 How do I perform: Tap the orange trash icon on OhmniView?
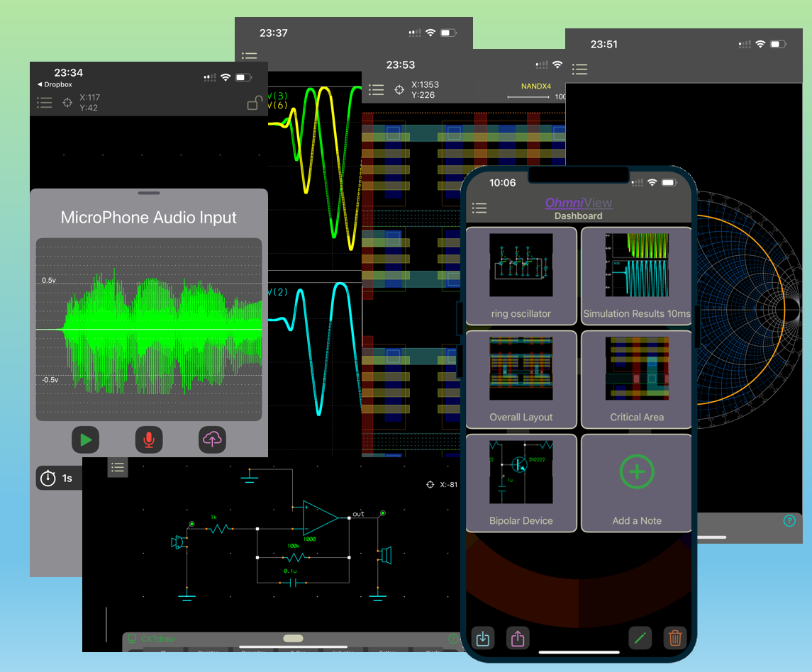676,638
